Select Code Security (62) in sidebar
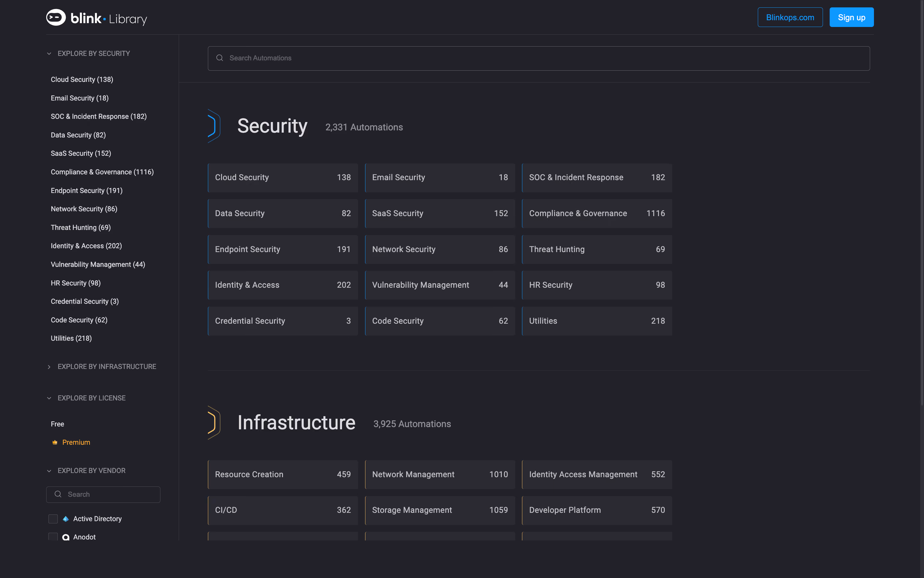The width and height of the screenshot is (924, 578). point(79,320)
